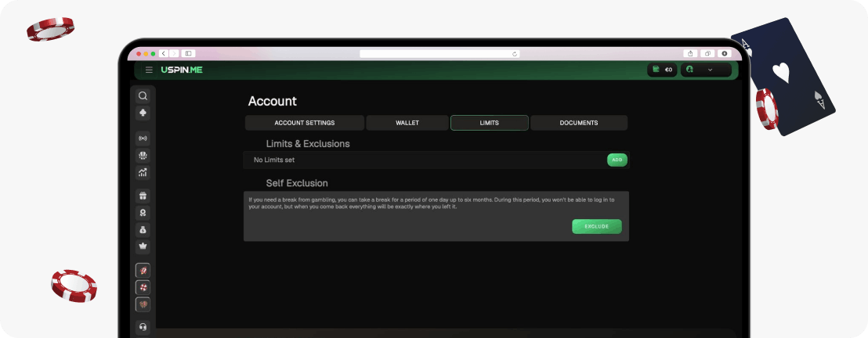This screenshot has width=868, height=338.
Task: Open the crown VIP icon in sidebar
Action: tap(143, 246)
